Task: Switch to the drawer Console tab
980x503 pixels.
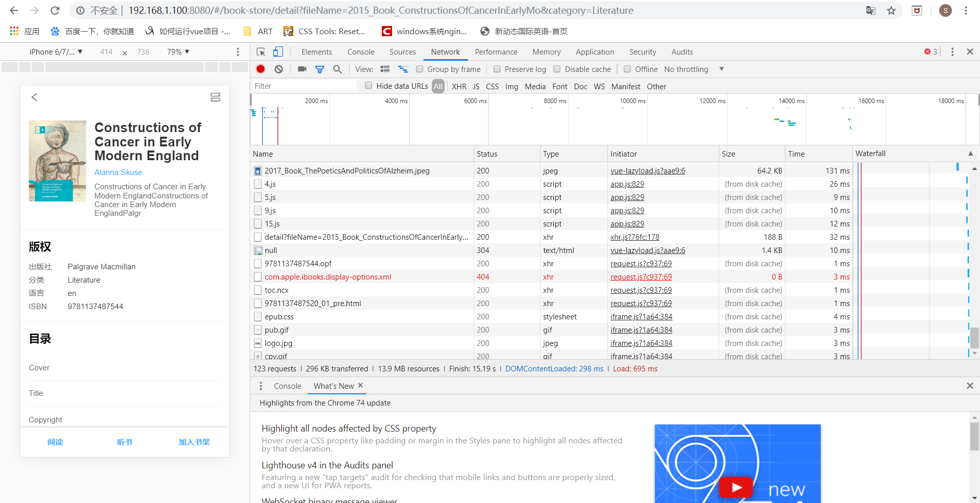Action: click(287, 386)
